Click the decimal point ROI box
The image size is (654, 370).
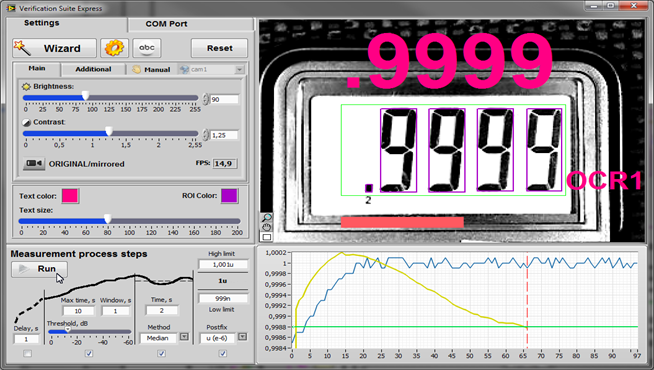click(369, 188)
